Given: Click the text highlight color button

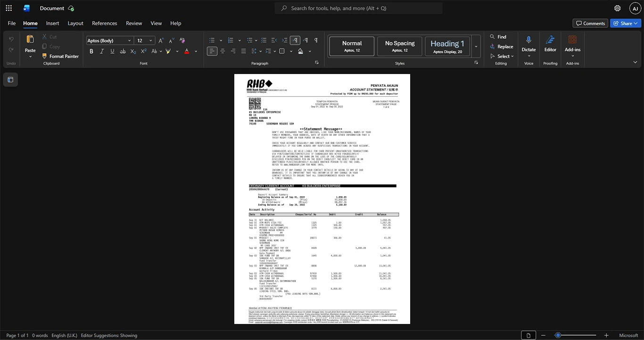Looking at the screenshot, I should click(x=168, y=51).
